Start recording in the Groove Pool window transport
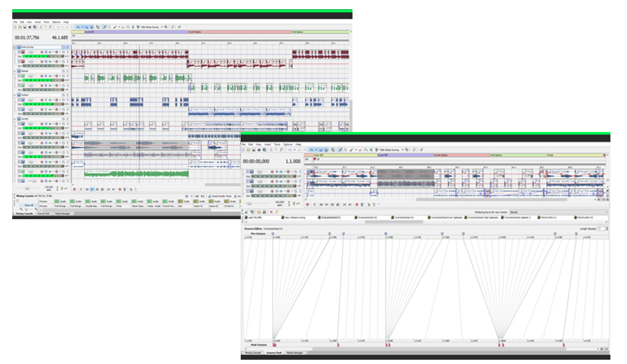Viewport: 627px width, 364px height. tap(308, 204)
